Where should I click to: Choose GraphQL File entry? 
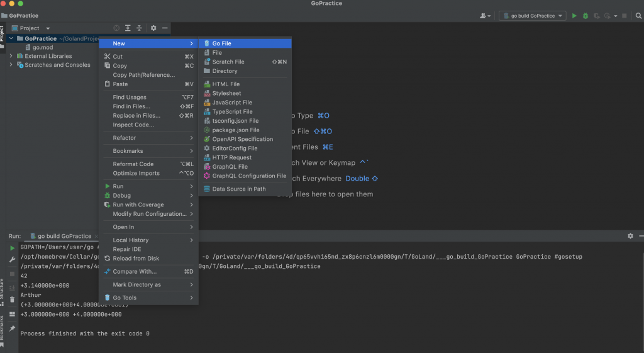click(245, 166)
